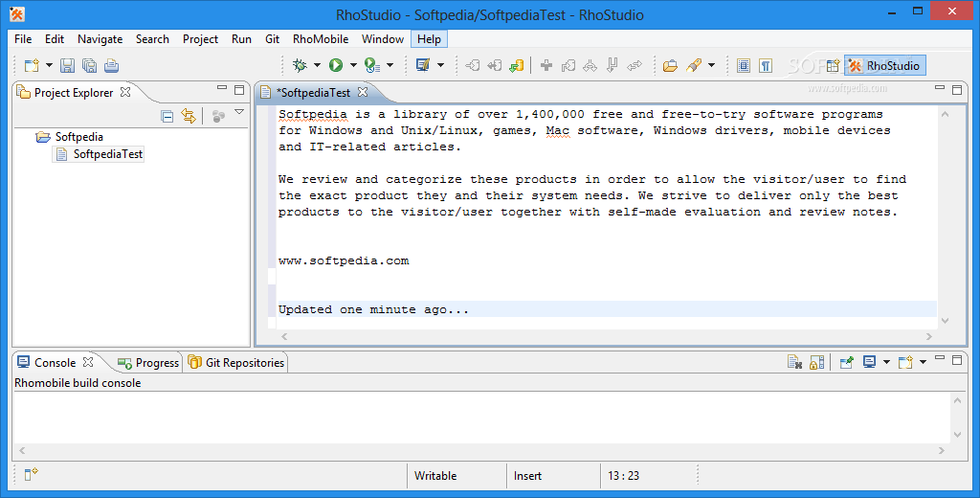Viewport: 980px width, 498px height.
Task: Select the Project Explorer tab
Action: coord(74,93)
